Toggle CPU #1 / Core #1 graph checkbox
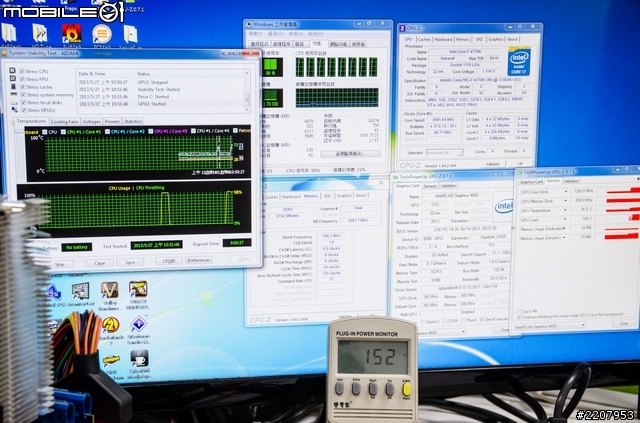Viewport: 640px width, 423px height. pos(63,132)
